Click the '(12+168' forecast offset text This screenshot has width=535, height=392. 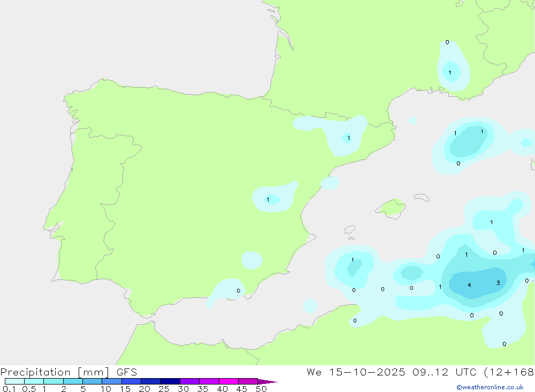pos(509,372)
